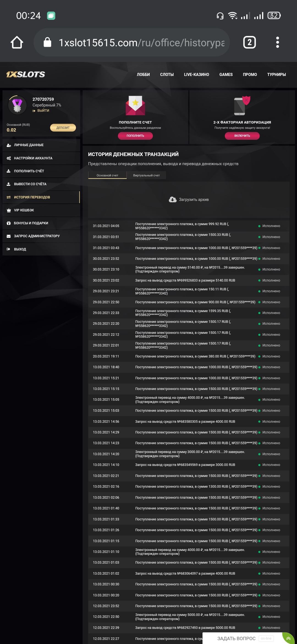The image size is (297, 644).
Task: Click the 1XSLOTS logo
Action: pos(26,74)
